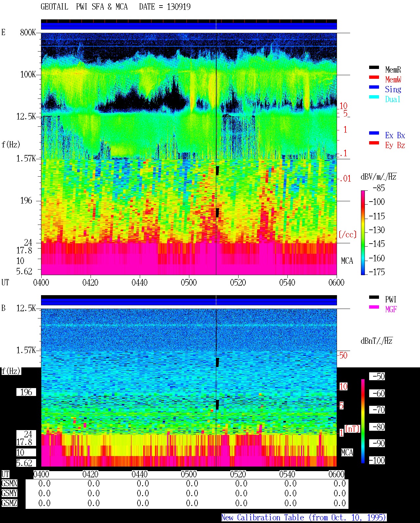Click the dBV/m electric field color scale bar
The image size is (420, 523).
[x=363, y=232]
